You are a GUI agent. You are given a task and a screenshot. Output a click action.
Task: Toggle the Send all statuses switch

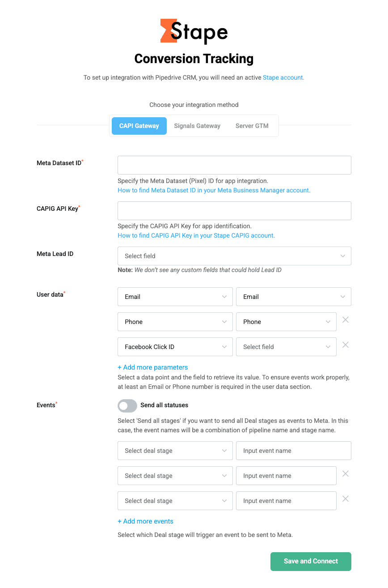pyautogui.click(x=127, y=405)
